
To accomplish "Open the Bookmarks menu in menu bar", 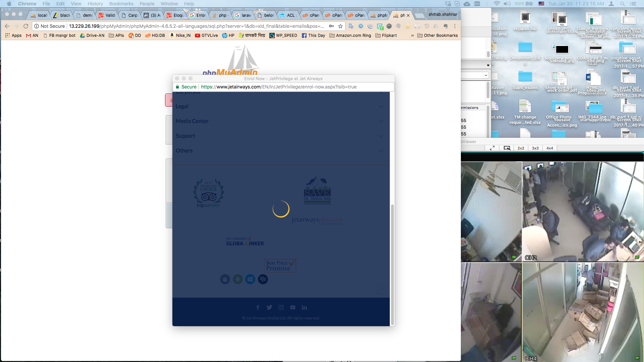I will [x=121, y=4].
